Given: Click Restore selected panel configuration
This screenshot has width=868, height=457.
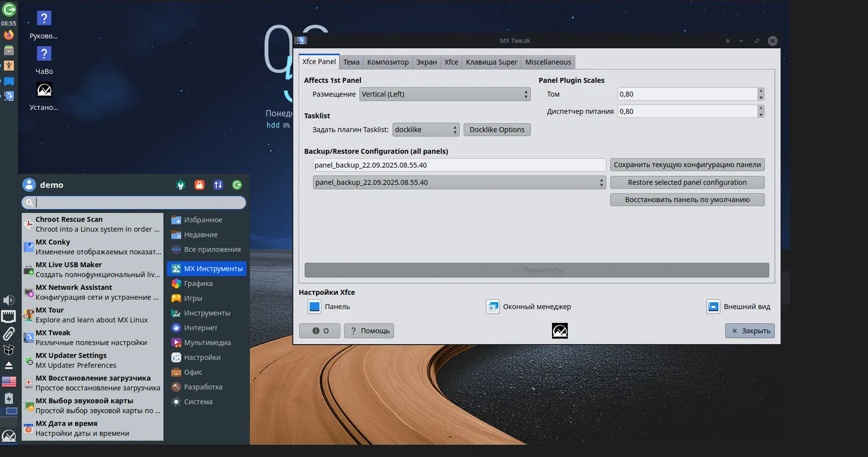Looking at the screenshot, I should pos(687,182).
